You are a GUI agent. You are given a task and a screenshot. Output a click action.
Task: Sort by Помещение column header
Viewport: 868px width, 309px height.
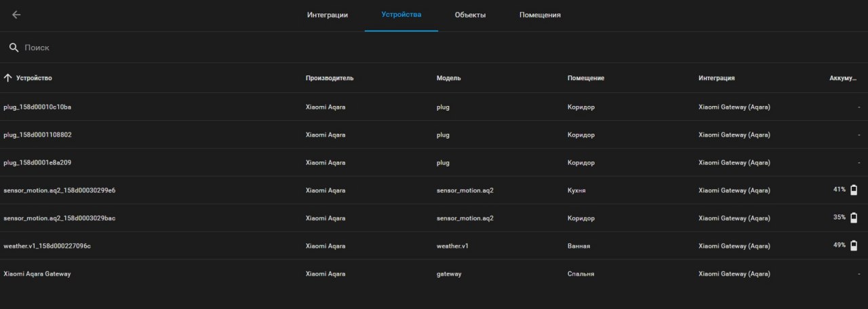[x=586, y=78]
